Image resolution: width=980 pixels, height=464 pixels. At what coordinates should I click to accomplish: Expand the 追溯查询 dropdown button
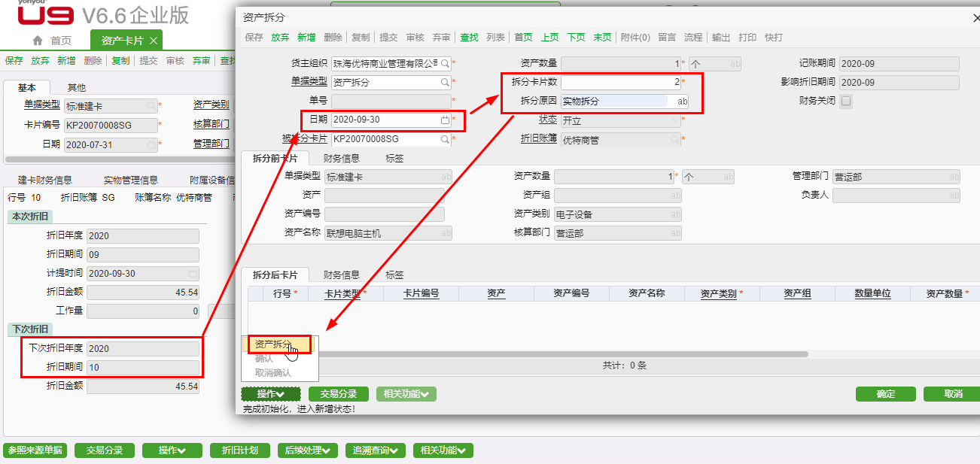[x=376, y=450]
